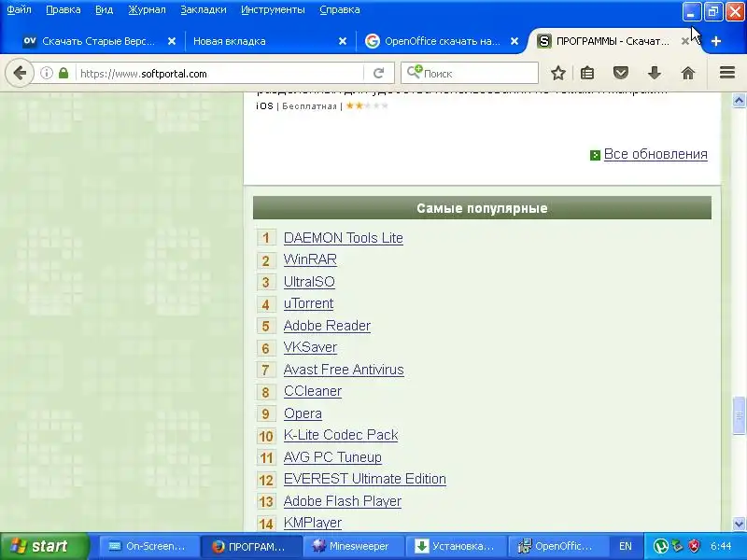Open the DAEMON Tools Lite link
The height and width of the screenshot is (560, 747).
[x=343, y=238]
